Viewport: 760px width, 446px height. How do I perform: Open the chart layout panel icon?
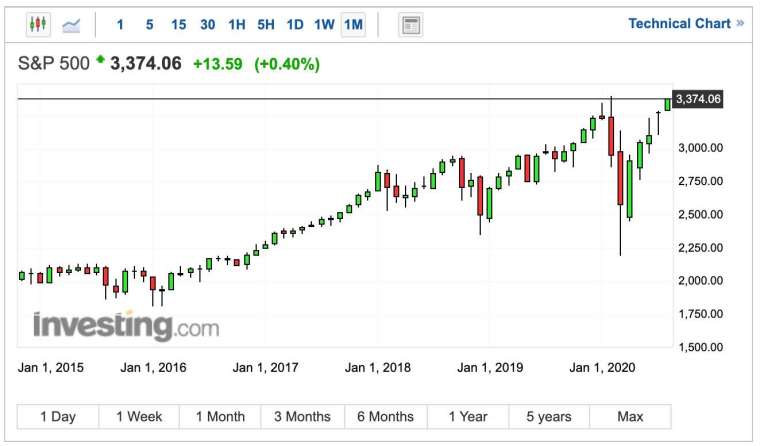pos(411,25)
